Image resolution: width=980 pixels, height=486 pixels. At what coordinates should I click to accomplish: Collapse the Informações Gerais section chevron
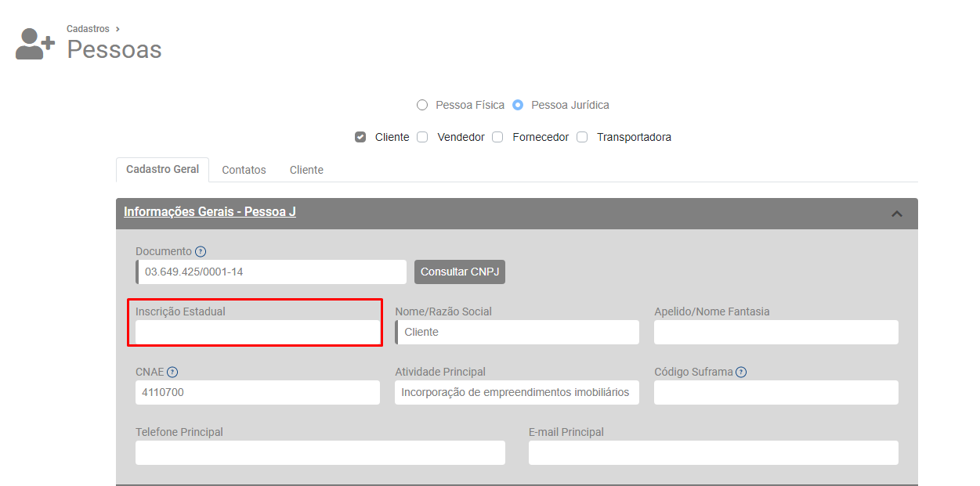tap(897, 214)
